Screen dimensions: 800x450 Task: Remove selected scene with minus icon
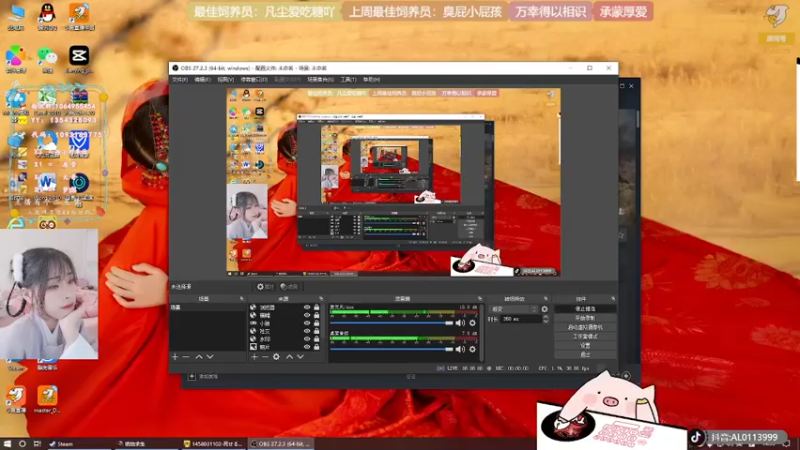click(x=186, y=357)
